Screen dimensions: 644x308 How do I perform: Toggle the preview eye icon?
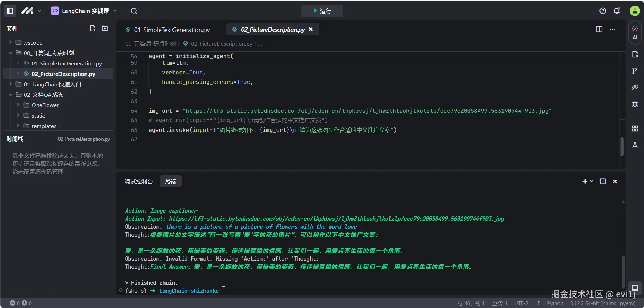click(x=635, y=87)
